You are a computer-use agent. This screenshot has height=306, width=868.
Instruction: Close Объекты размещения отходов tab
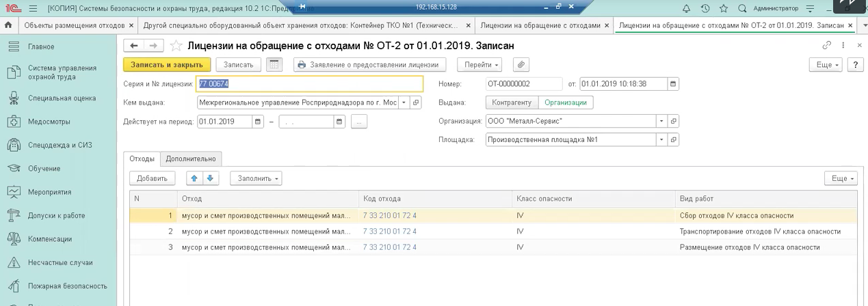[131, 25]
